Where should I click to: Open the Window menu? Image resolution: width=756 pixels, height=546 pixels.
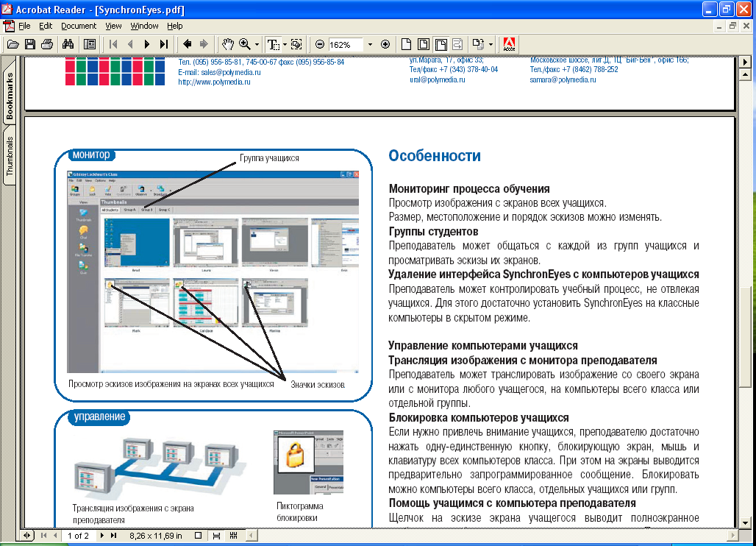(x=144, y=26)
